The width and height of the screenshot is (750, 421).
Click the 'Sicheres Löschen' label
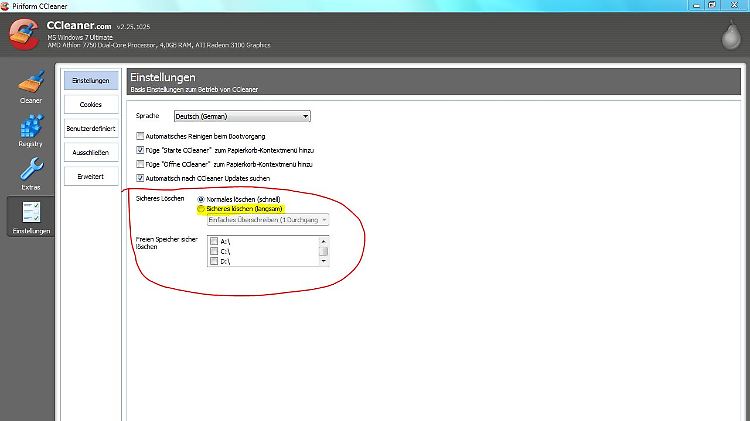tap(160, 199)
